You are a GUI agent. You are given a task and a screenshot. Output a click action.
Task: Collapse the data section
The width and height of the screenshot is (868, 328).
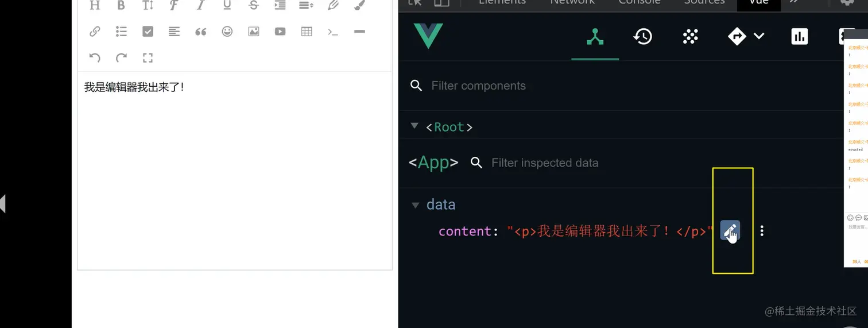tap(416, 205)
